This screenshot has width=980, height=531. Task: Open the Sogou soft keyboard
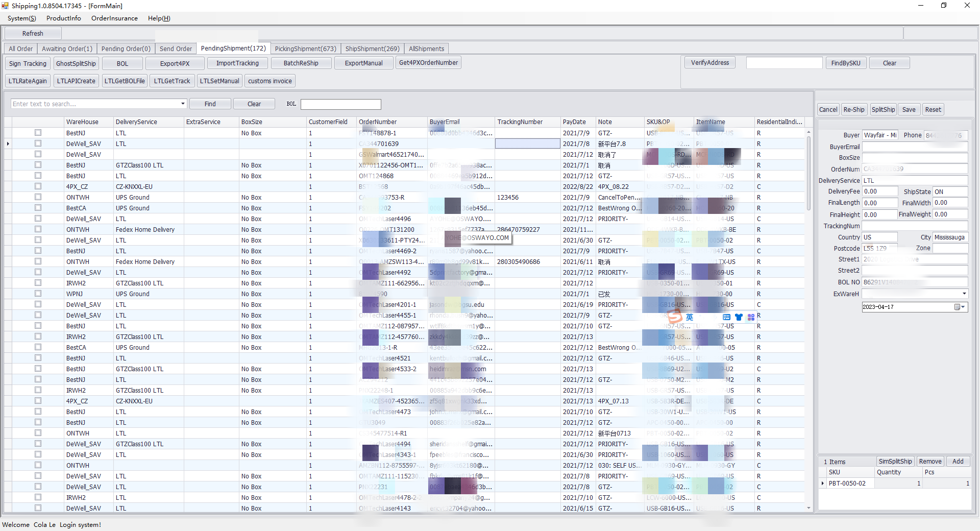click(726, 317)
